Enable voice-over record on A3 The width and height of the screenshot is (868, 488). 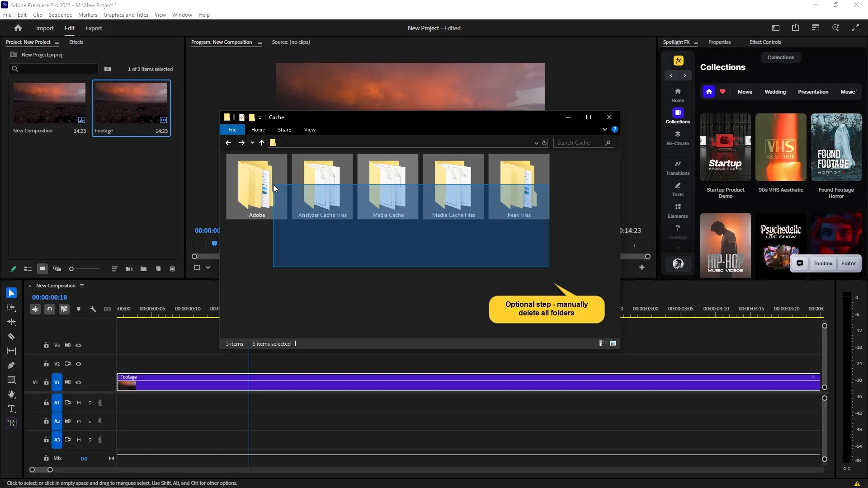coord(100,440)
